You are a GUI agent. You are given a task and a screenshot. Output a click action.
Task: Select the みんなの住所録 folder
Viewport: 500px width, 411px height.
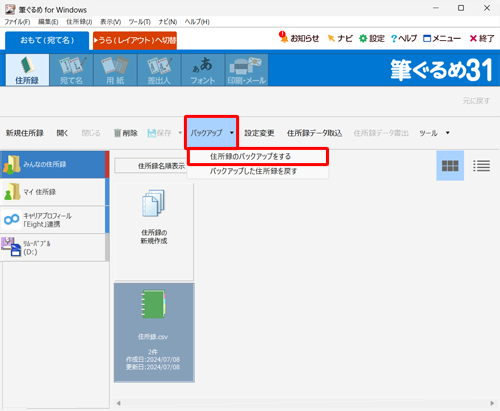coord(55,164)
